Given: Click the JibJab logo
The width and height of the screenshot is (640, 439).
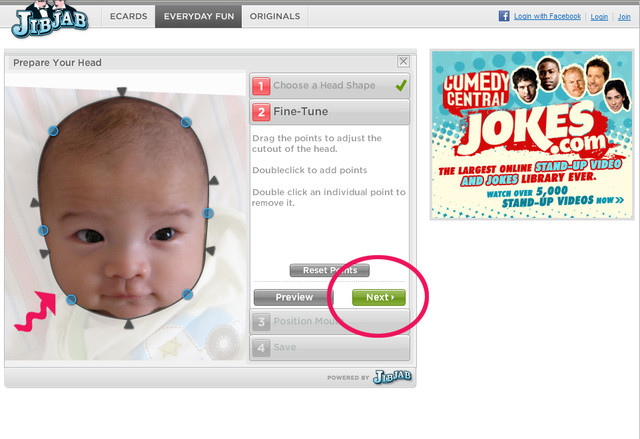Looking at the screenshot, I should (x=49, y=19).
